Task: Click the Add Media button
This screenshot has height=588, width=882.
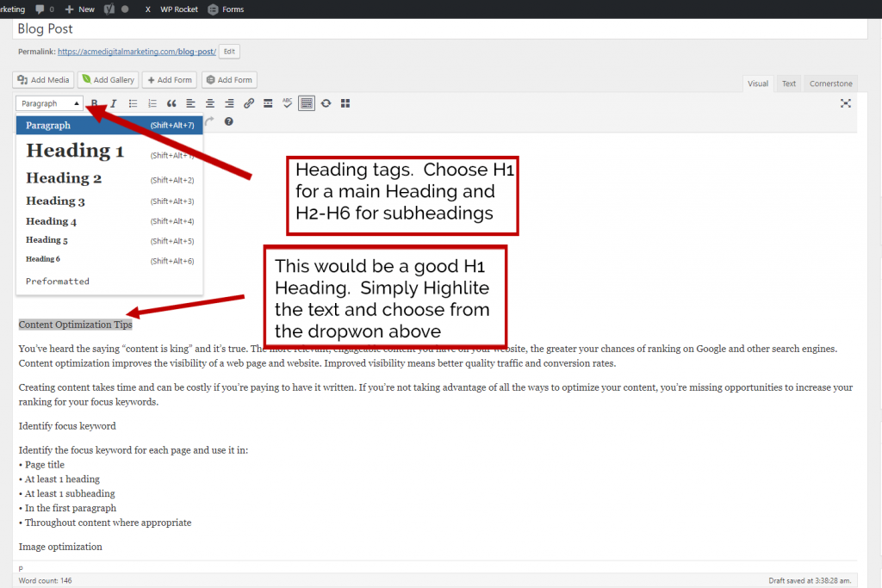Action: pos(43,80)
